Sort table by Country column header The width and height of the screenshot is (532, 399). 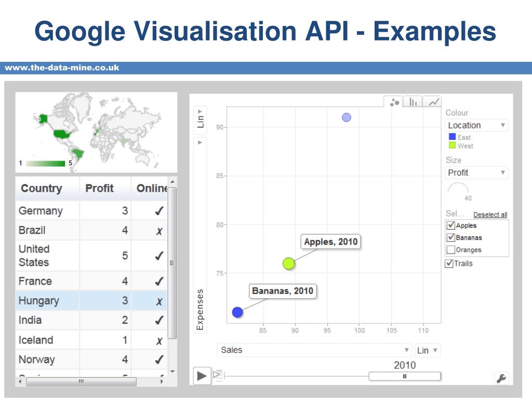[x=47, y=188]
